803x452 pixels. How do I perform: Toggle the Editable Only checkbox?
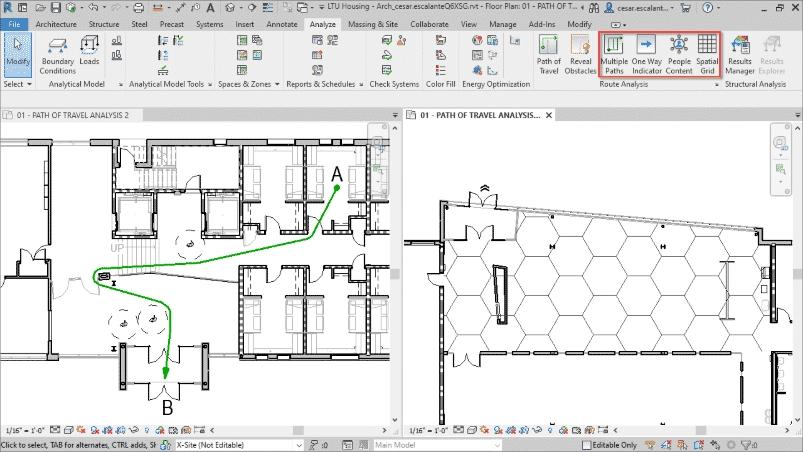click(x=588, y=445)
